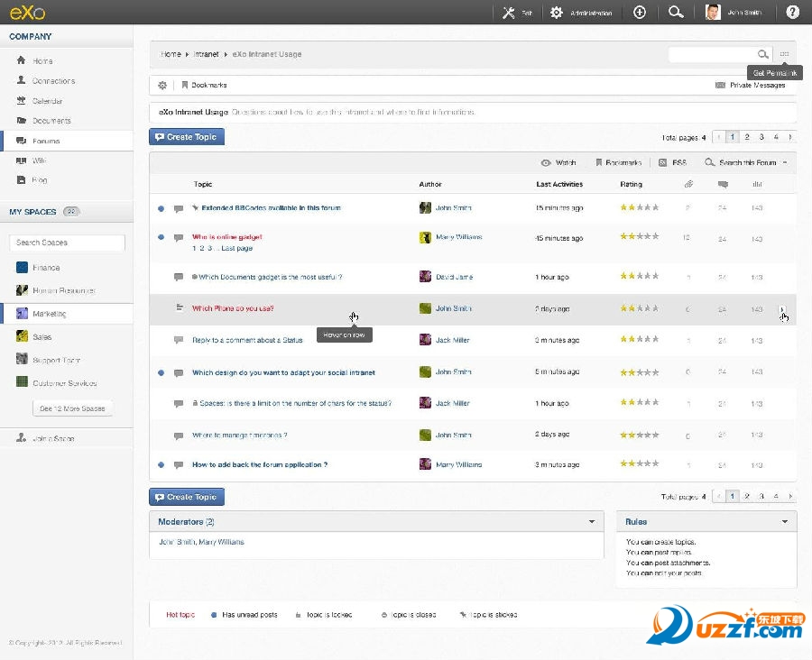Click the top Create Topic button
This screenshot has width=812, height=660.
point(187,137)
